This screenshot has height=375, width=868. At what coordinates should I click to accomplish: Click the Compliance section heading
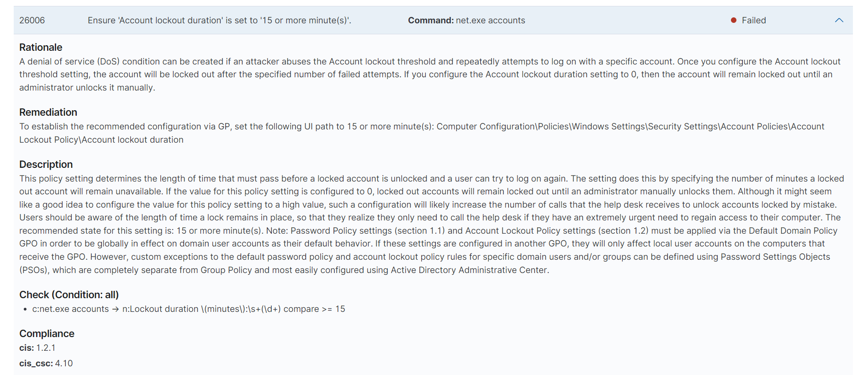tap(47, 333)
